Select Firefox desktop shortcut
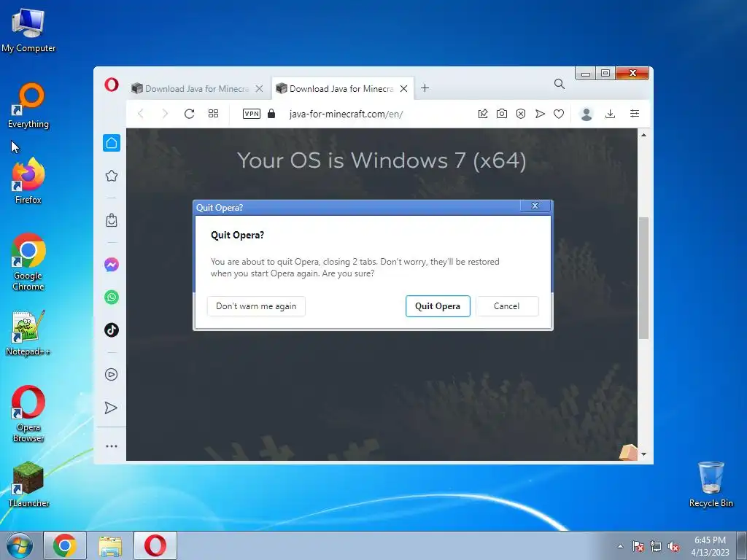 tap(28, 182)
